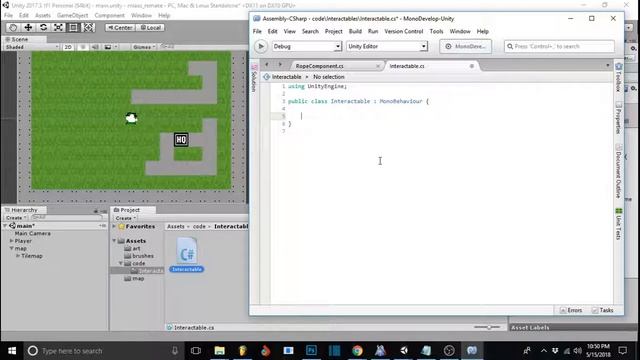Open the Unity Editor target dropdown
640x360 pixels.
pos(387,47)
